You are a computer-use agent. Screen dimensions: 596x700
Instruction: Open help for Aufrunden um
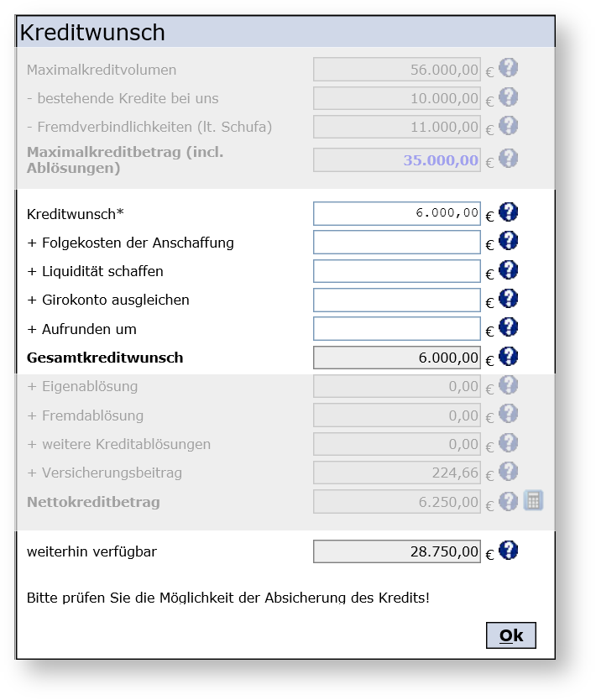pos(508,326)
